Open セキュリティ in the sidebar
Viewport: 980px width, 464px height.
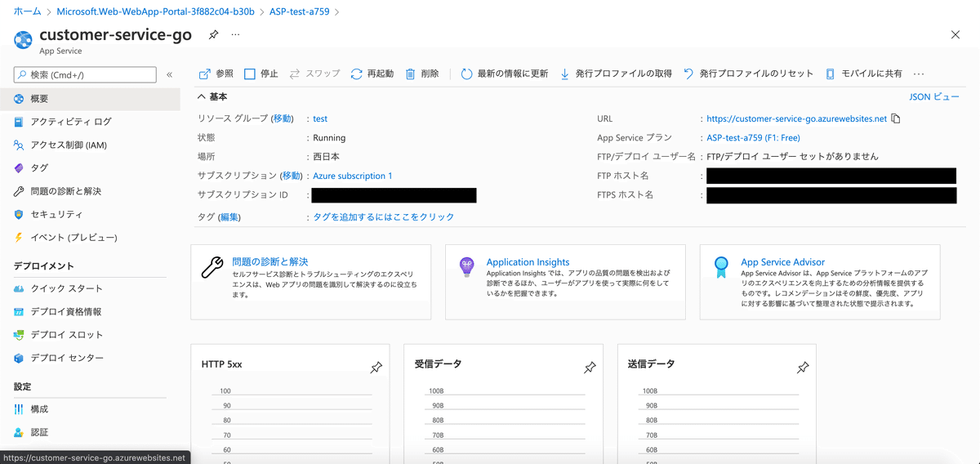pyautogui.click(x=90, y=214)
